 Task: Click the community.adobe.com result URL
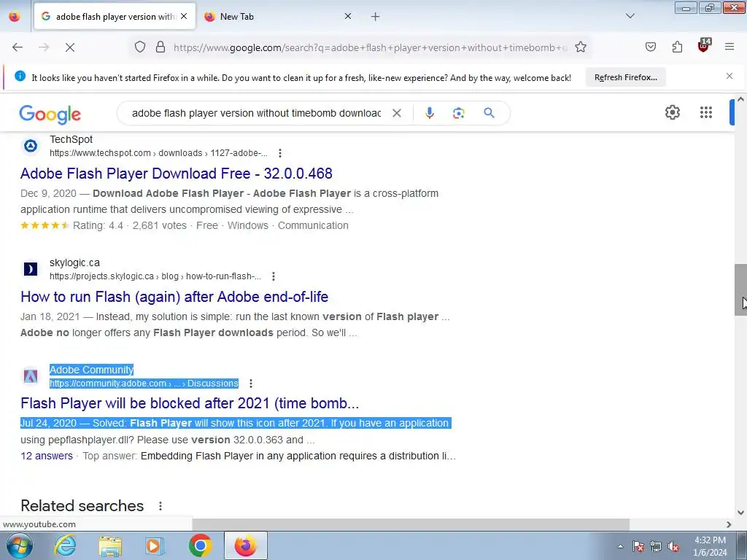coord(144,384)
